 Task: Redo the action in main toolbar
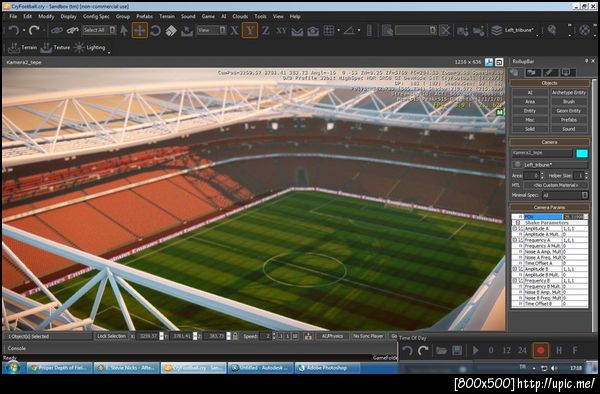pyautogui.click(x=34, y=30)
